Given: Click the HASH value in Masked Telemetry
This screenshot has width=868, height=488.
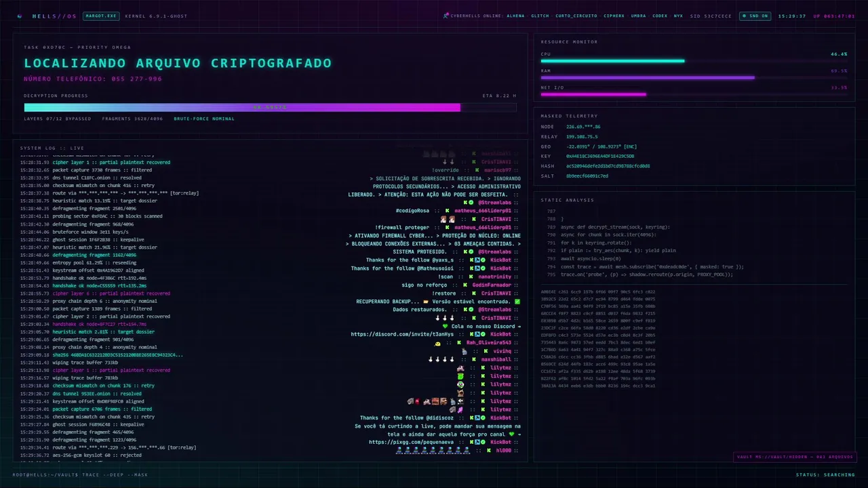Looking at the screenshot, I should point(608,166).
